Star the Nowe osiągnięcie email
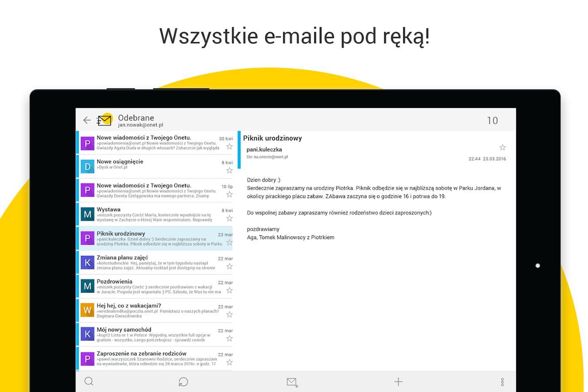 (x=229, y=171)
